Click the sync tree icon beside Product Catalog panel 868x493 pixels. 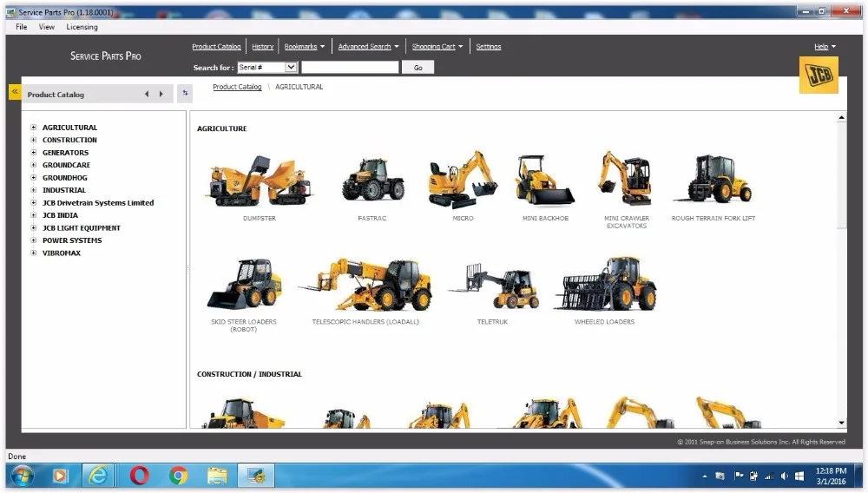(185, 93)
